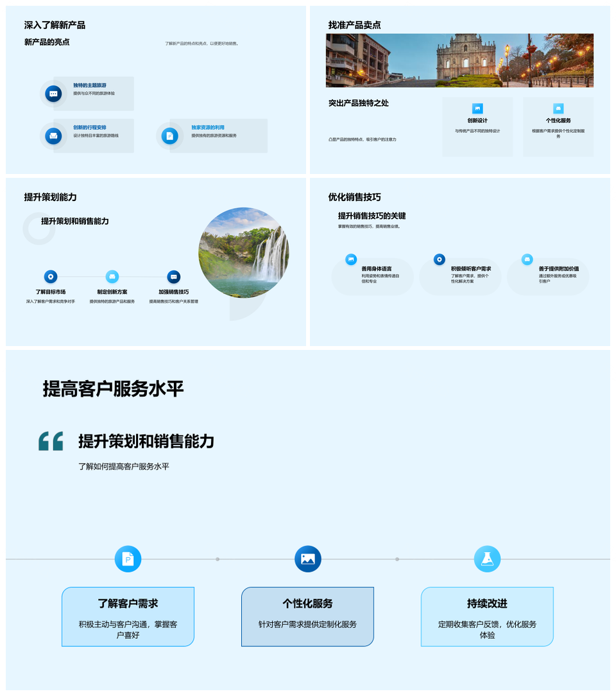Click the image icon above 创新设计

[x=477, y=109]
